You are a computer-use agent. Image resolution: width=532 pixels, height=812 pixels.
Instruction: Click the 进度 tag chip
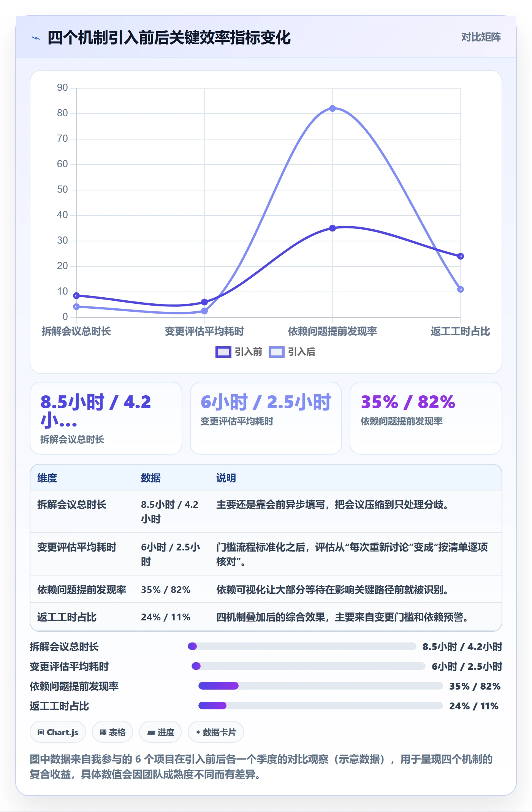point(160,732)
